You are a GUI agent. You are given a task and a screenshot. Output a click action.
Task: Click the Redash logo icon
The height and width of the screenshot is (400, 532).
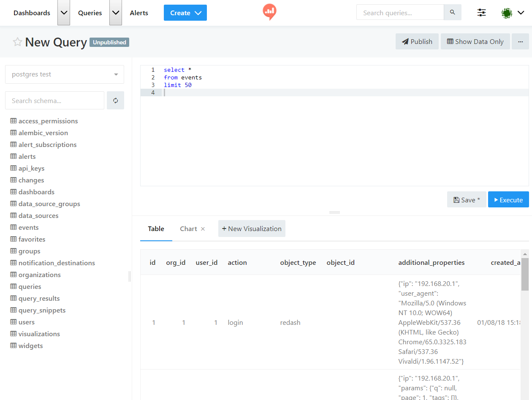[x=269, y=12]
